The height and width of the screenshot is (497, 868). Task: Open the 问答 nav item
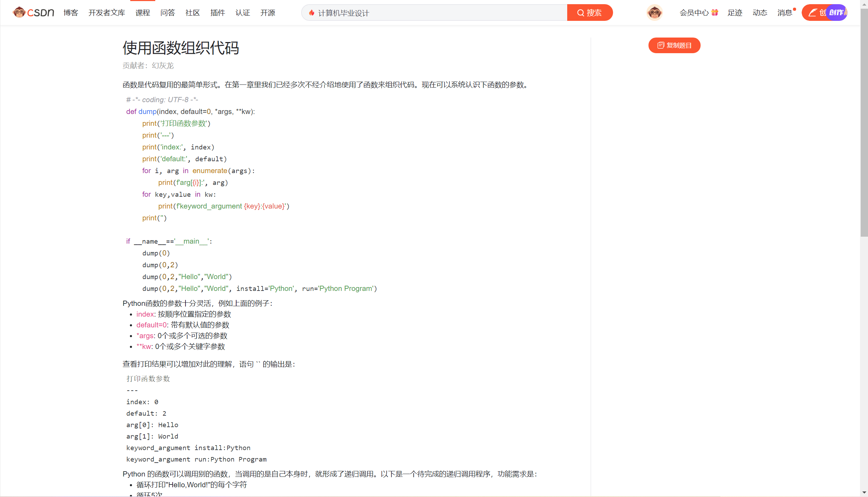(168, 13)
